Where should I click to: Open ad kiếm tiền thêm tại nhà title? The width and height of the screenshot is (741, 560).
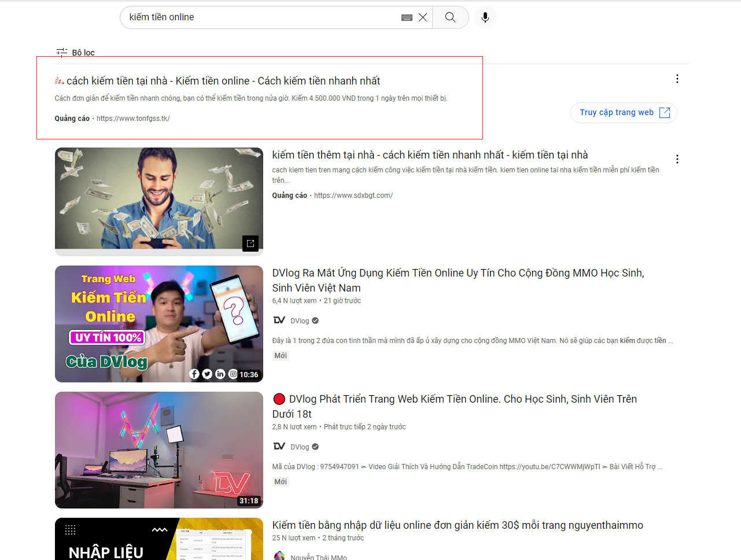(430, 155)
